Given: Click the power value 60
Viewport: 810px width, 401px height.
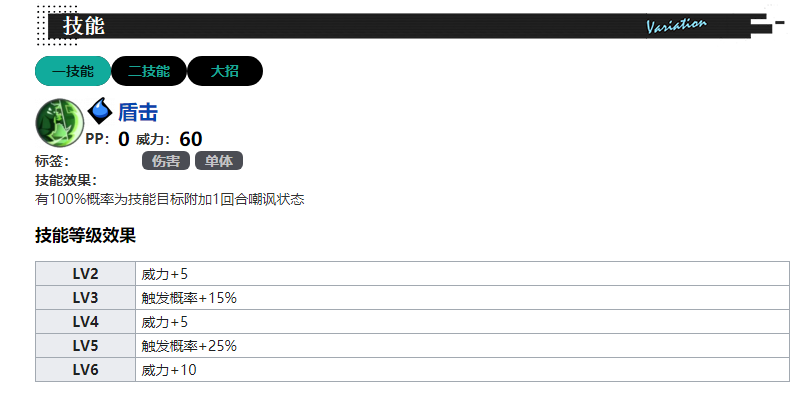Looking at the screenshot, I should point(191,139).
